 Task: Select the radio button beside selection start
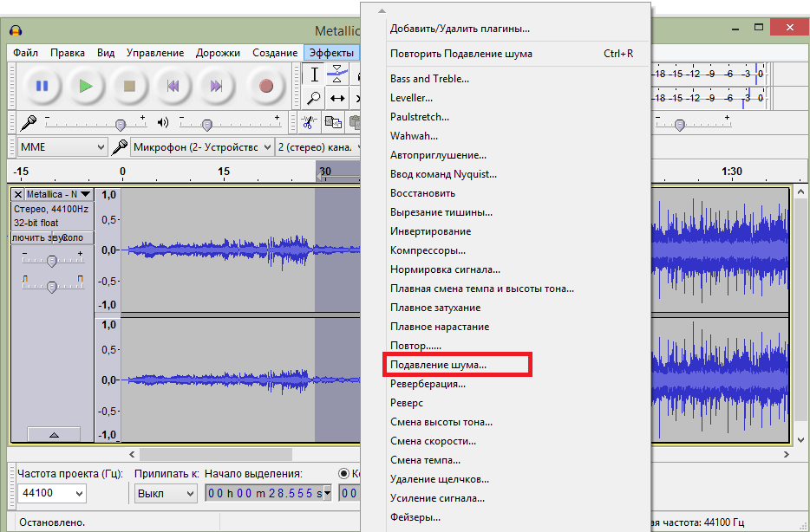[x=343, y=474]
